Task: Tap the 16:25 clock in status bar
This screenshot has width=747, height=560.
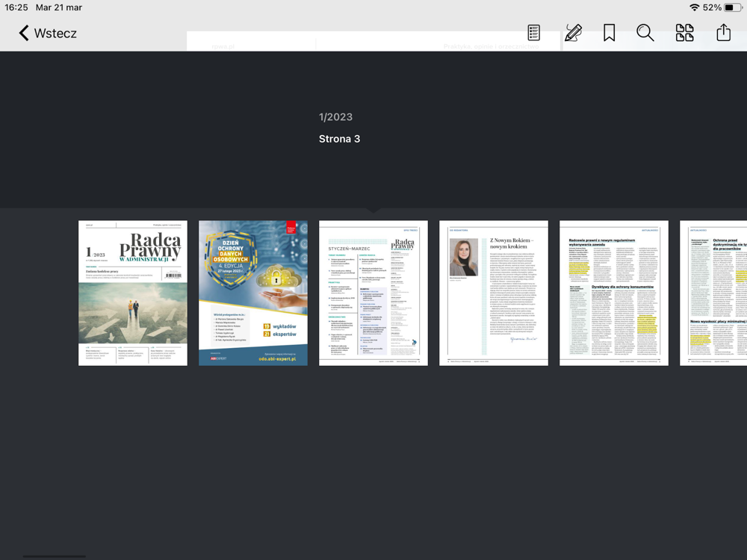Action: [16, 7]
